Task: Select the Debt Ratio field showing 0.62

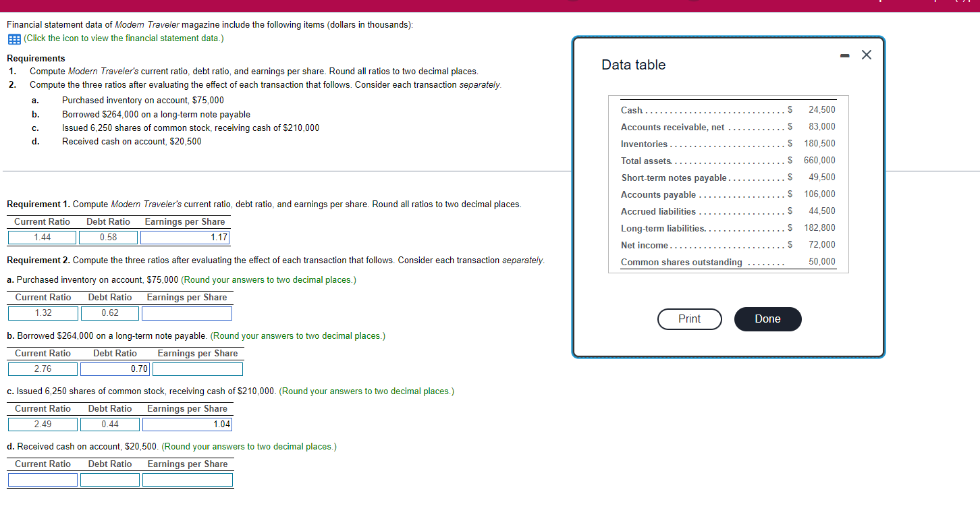Action: 109,312
